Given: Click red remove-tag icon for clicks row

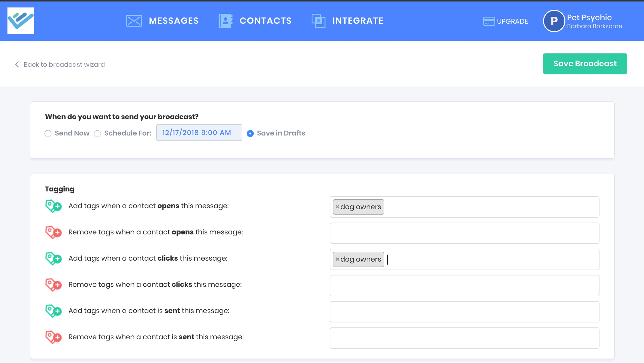Looking at the screenshot, I should coord(53,285).
